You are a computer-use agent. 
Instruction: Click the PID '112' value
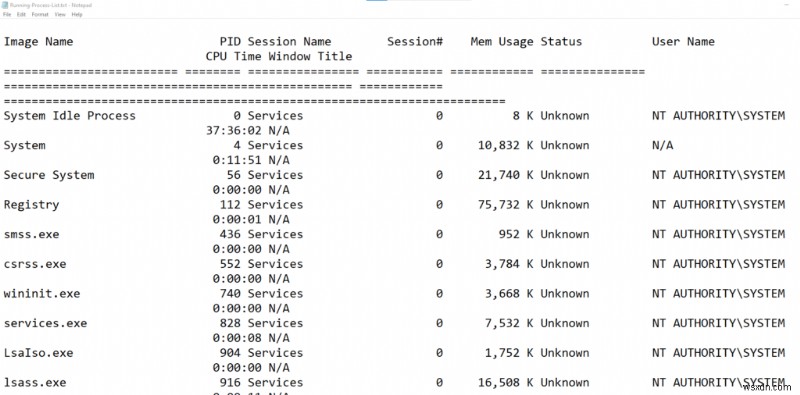pos(230,205)
